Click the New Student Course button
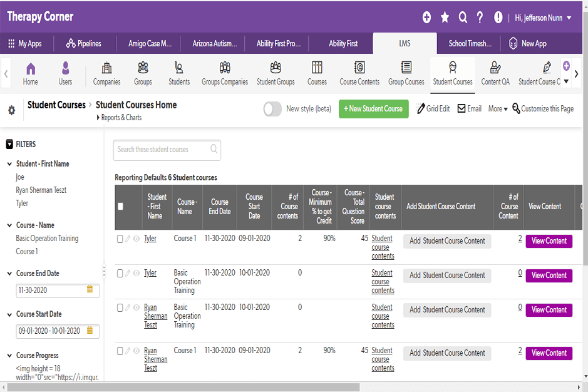This screenshot has height=392, width=588. (373, 109)
